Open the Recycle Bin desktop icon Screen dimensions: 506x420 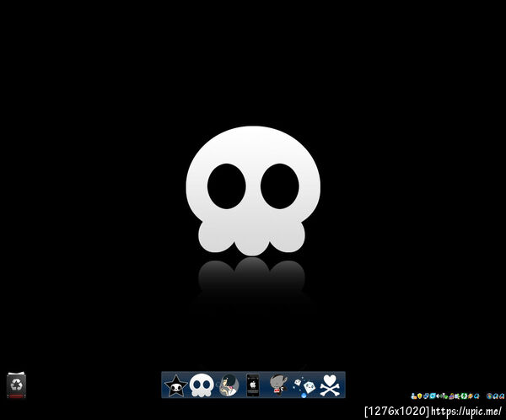16,385
